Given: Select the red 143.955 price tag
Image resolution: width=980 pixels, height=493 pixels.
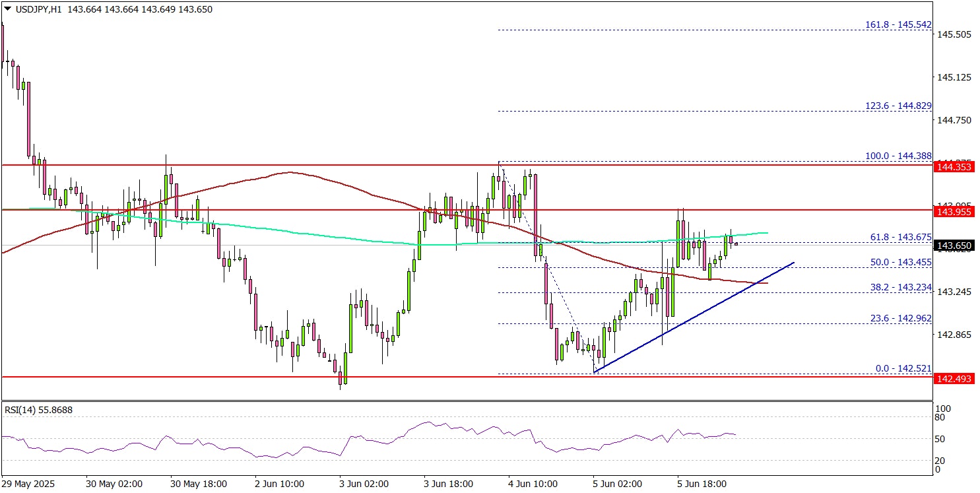Looking at the screenshot, I should [x=954, y=212].
